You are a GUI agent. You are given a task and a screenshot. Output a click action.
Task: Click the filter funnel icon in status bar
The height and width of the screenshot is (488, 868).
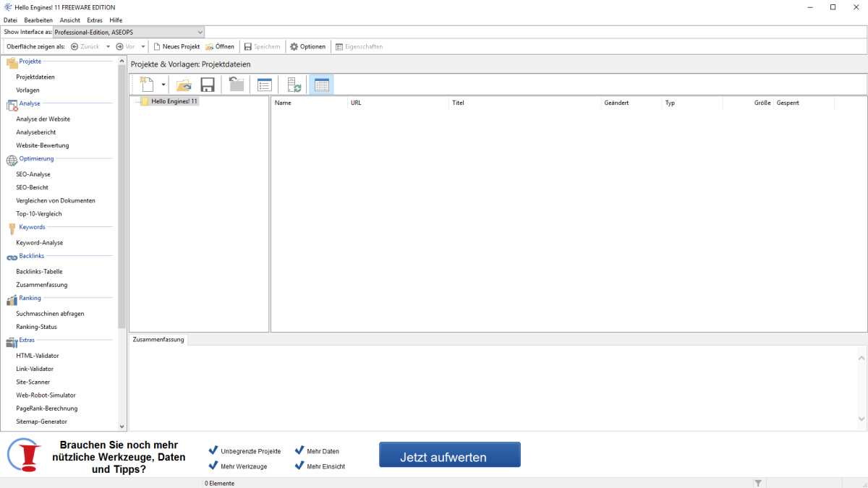(758, 482)
